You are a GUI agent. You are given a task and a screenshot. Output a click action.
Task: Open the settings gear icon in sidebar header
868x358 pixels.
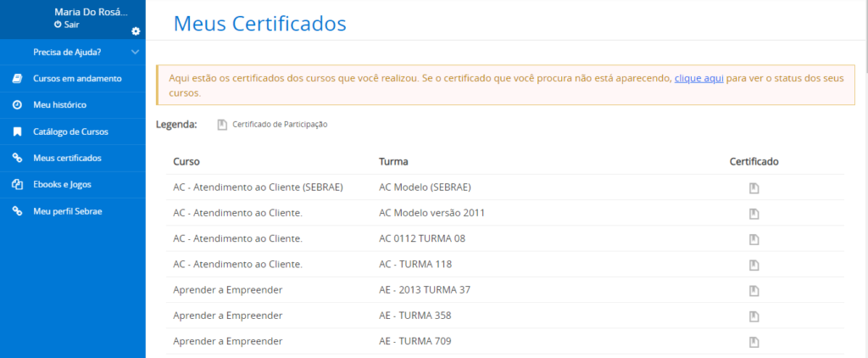[x=136, y=31]
